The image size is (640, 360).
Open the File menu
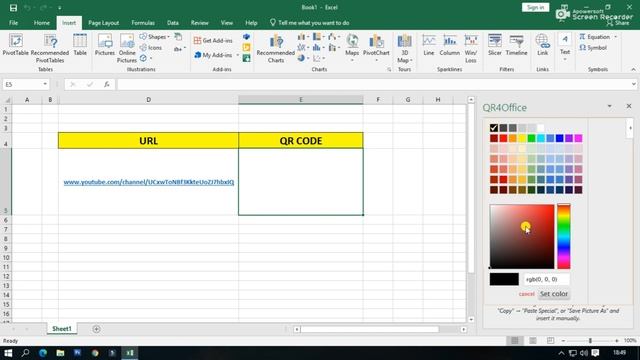pos(13,23)
